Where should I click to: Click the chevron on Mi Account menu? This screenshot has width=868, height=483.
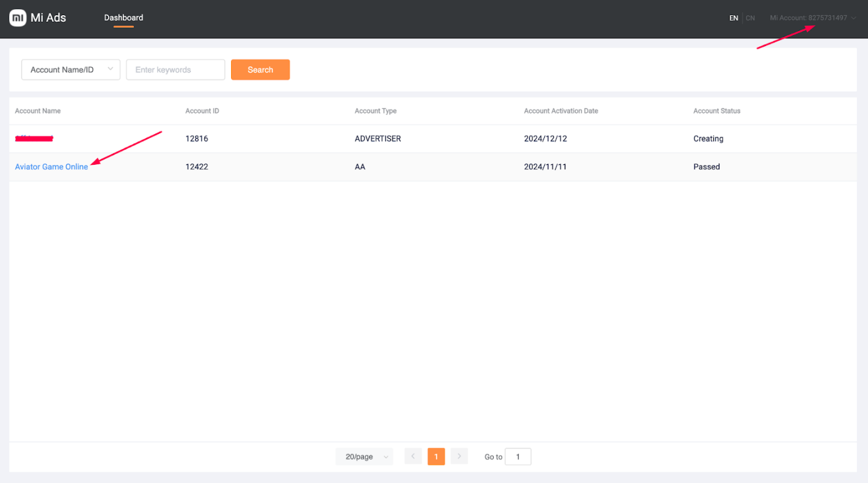point(854,18)
